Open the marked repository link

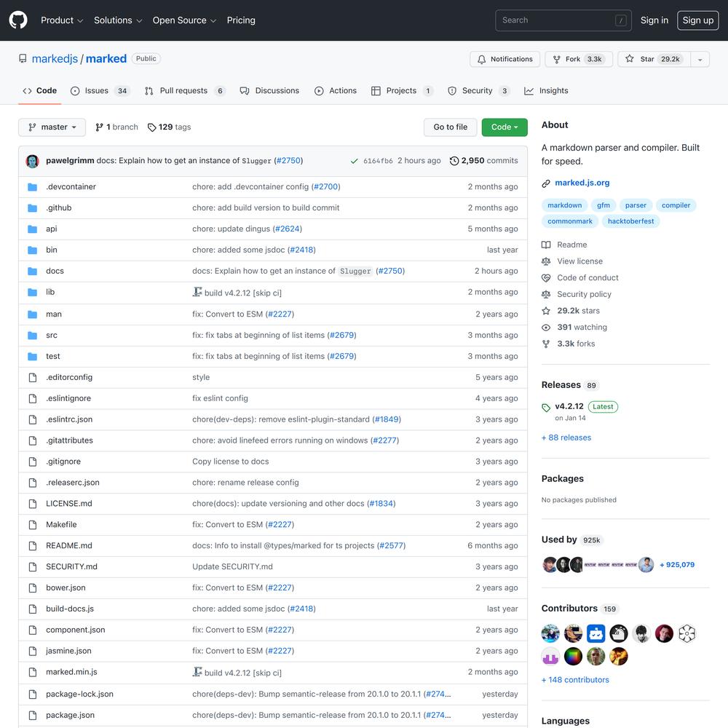click(106, 58)
